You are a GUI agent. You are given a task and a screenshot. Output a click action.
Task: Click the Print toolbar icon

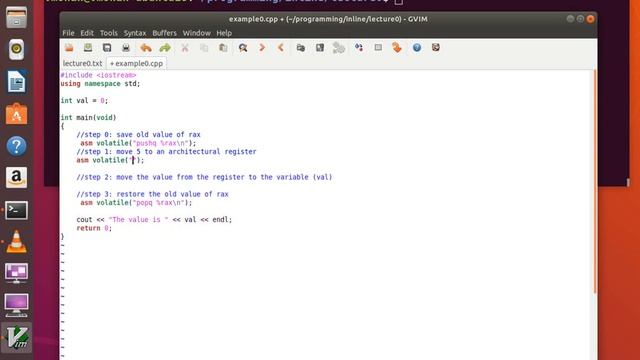(x=126, y=48)
